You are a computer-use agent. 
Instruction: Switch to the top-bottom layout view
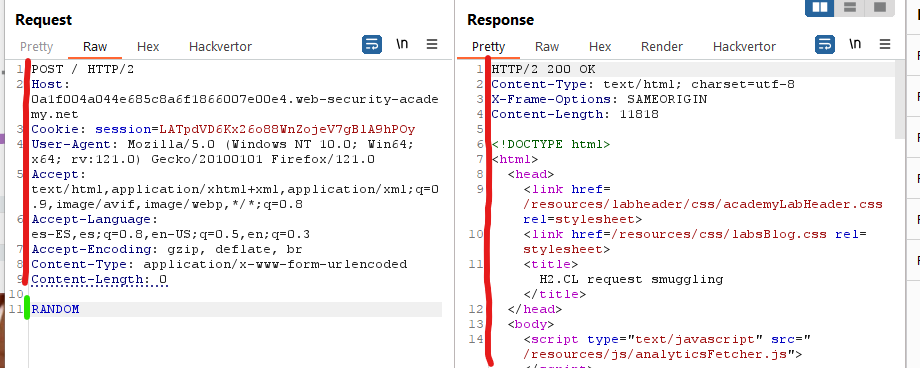pyautogui.click(x=849, y=7)
